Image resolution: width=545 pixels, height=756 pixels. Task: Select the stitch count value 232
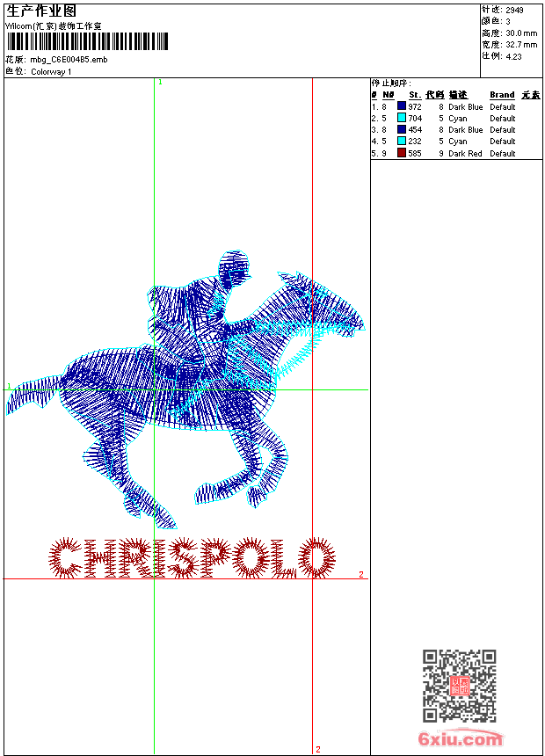415,142
